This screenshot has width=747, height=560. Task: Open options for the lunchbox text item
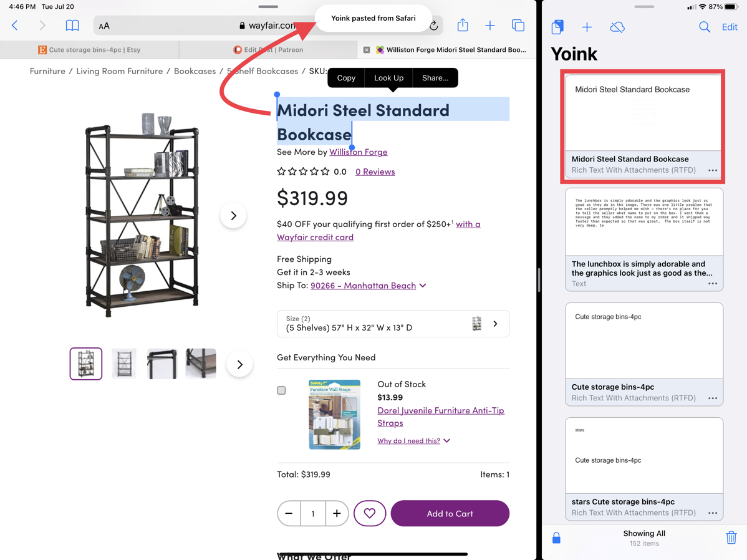tap(713, 284)
